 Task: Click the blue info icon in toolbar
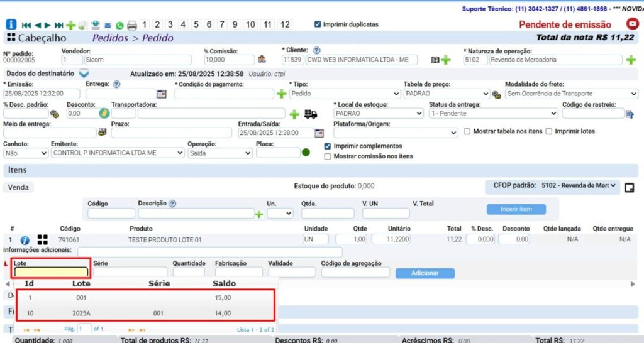point(11,24)
